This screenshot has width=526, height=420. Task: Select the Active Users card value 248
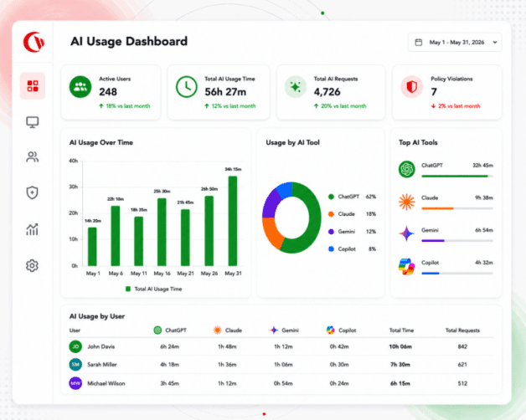coord(108,92)
